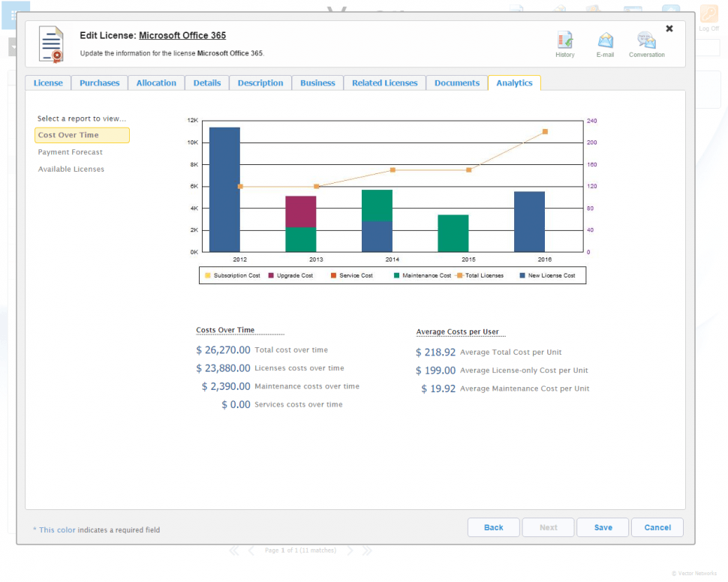Click the $ 19.92 average maintenance value
Viewport: 728px width, 582px height.
pyautogui.click(x=438, y=389)
